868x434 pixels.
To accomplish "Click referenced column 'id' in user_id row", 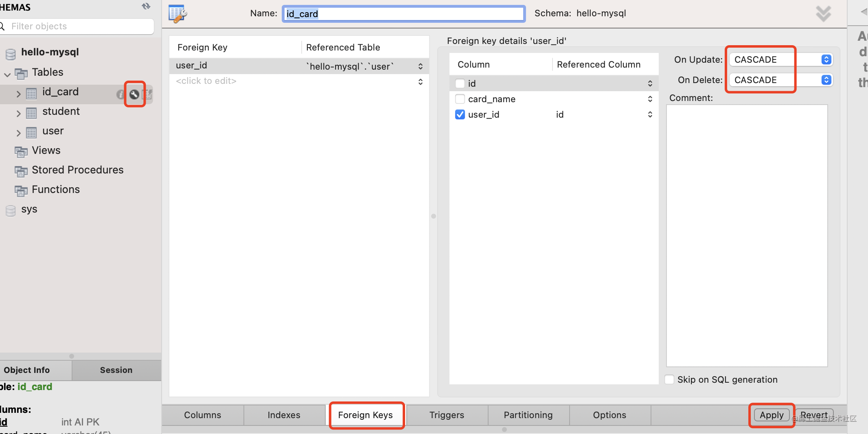I will (x=560, y=114).
